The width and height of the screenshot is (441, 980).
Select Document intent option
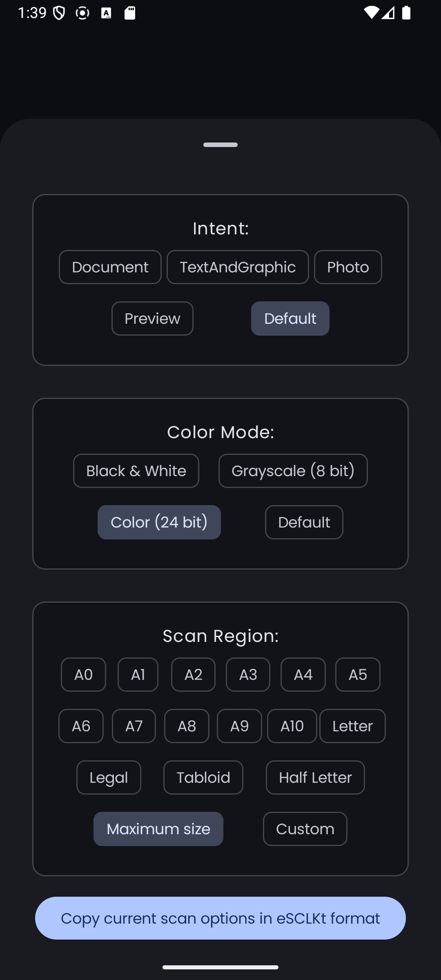tap(110, 267)
